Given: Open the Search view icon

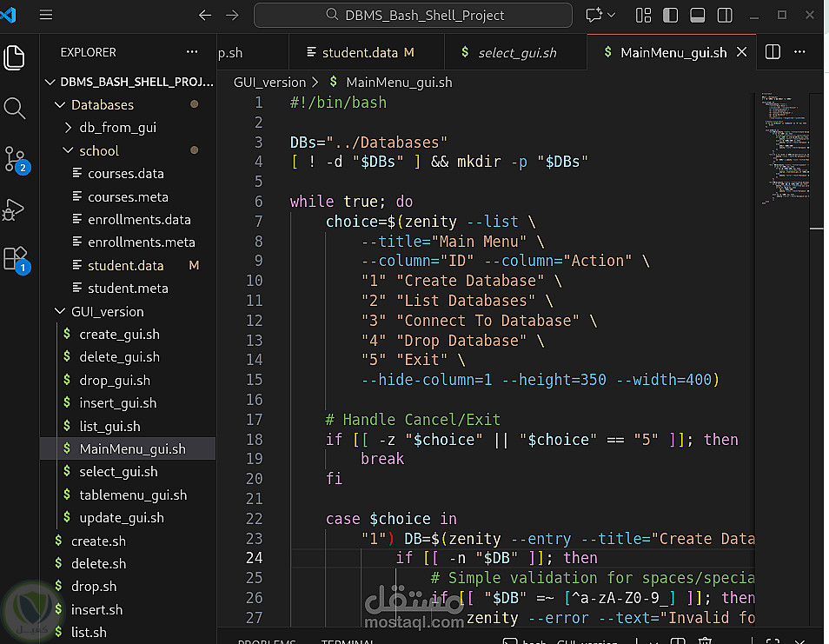Looking at the screenshot, I should [15, 108].
